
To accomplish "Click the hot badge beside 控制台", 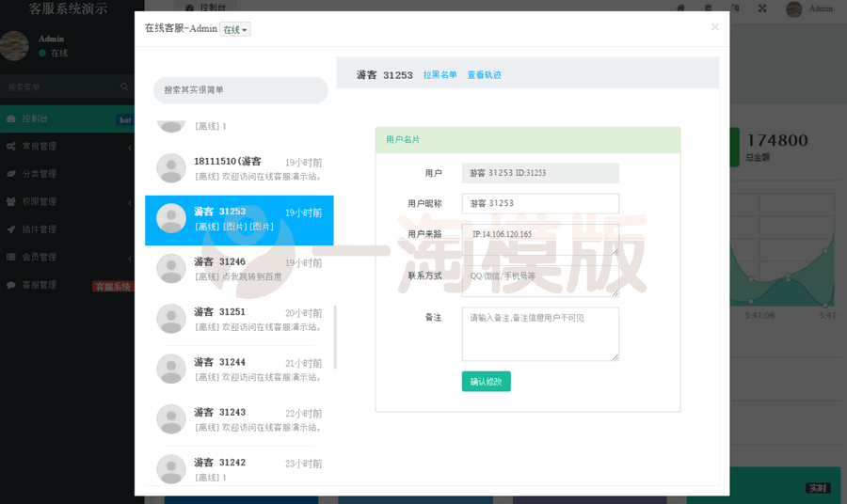I will click(x=125, y=119).
